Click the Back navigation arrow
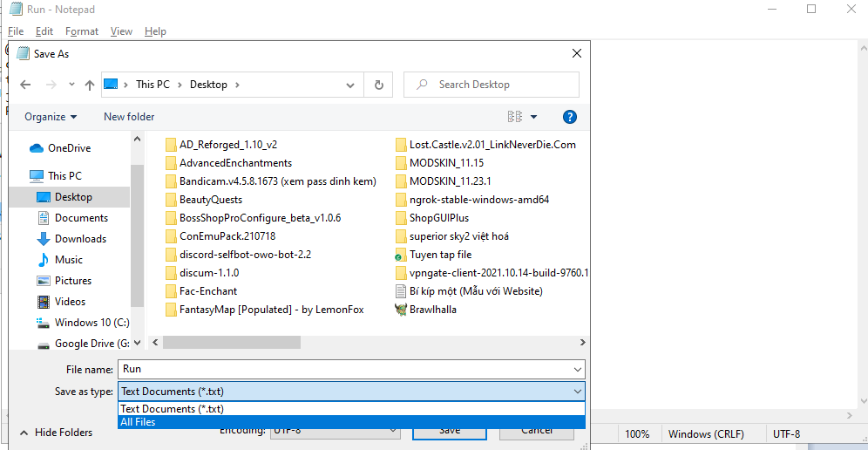The height and width of the screenshot is (450, 868). pyautogui.click(x=25, y=85)
